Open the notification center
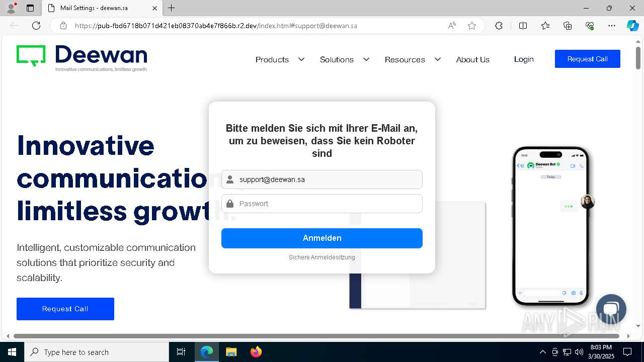This screenshot has height=362, width=644. tap(627, 352)
